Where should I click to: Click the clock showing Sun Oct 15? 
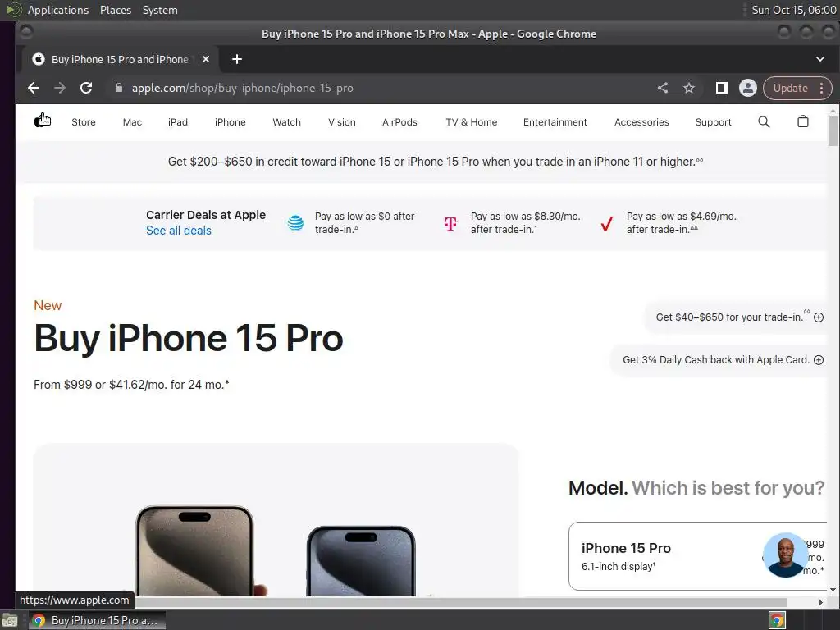tap(794, 10)
